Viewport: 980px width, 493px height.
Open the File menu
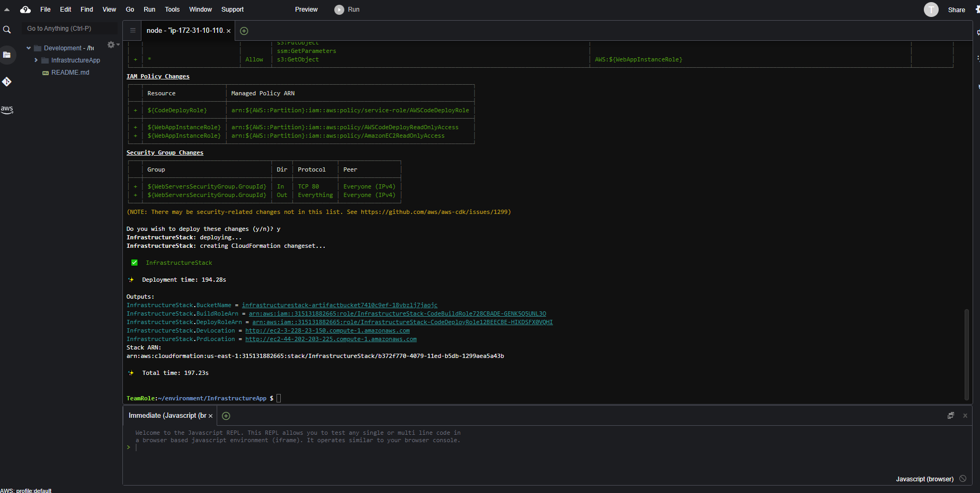[x=46, y=10]
